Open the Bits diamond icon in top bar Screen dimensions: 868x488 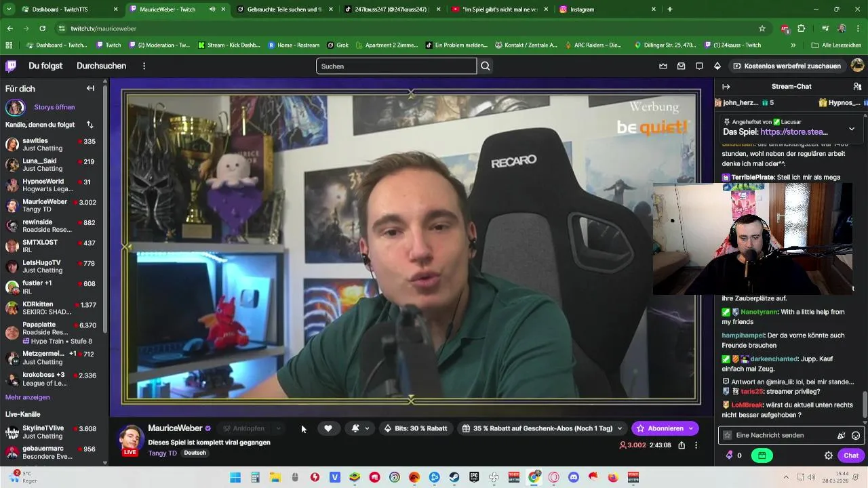coord(717,66)
